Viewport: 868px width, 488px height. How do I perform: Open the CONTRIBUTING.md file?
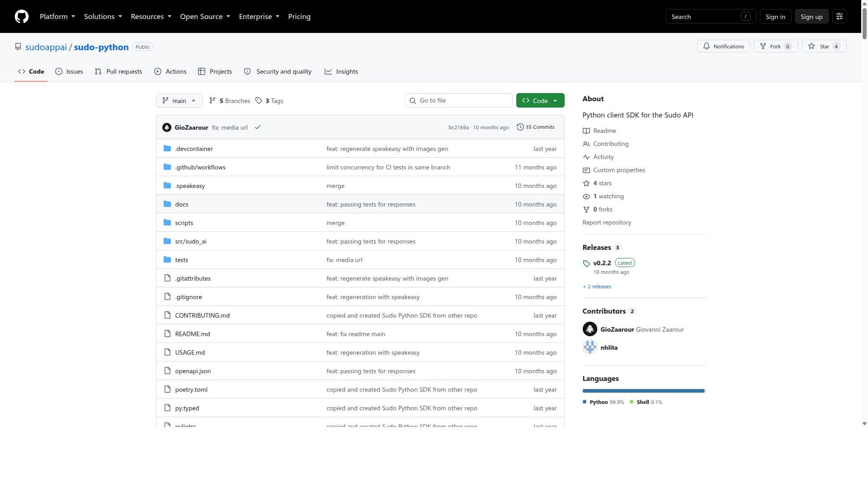click(x=203, y=315)
